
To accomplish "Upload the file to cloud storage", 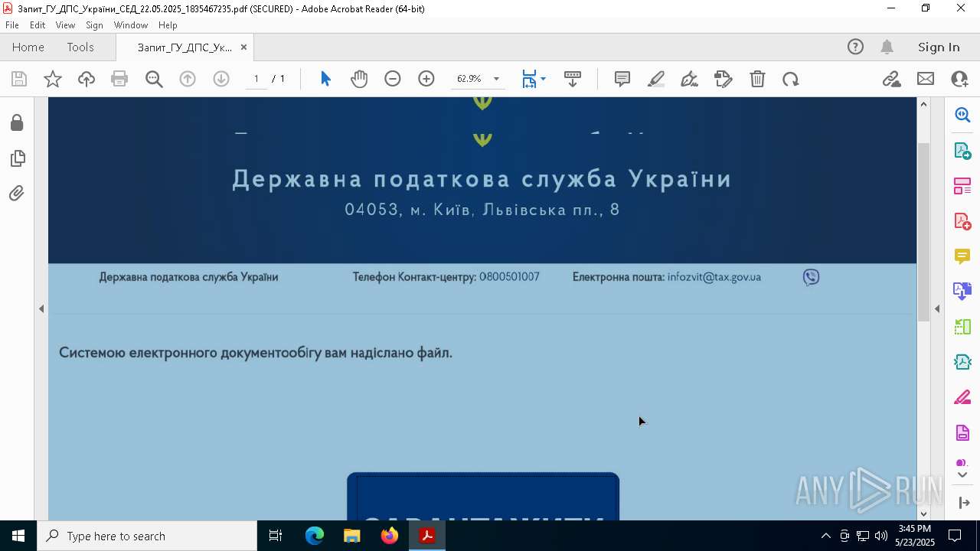I will point(87,79).
